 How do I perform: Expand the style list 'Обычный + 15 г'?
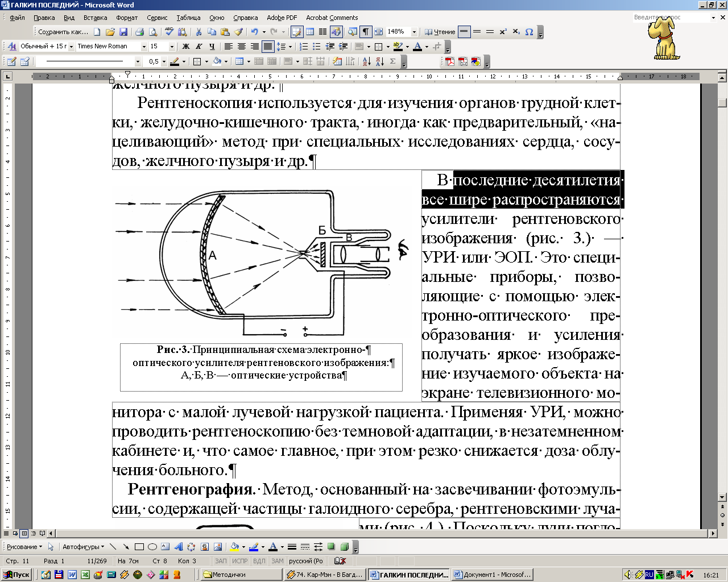[x=71, y=46]
